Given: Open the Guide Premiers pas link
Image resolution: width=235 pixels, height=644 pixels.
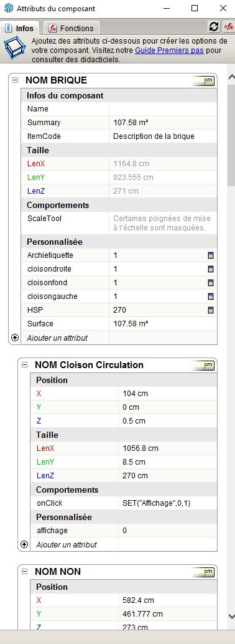Looking at the screenshot, I should (169, 51).
